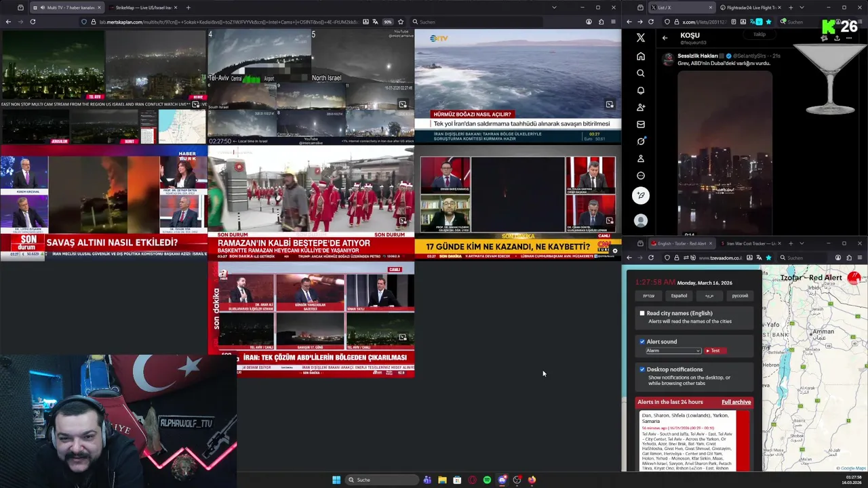This screenshot has height=488, width=868.
Task: Go back from the KOŞU list on X
Action: pos(665,38)
